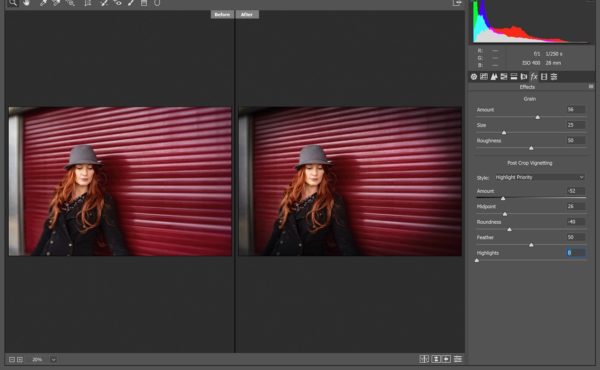Viewport: 600px width, 370px height.
Task: Click the vignette Highlights value field
Action: pyautogui.click(x=576, y=253)
